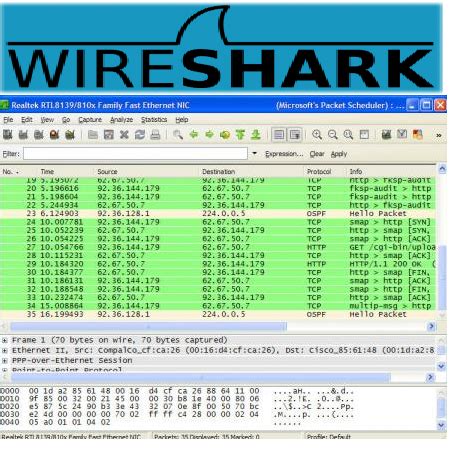This screenshot has height=455, width=451.
Task: Open the list of capture interfaces
Action: 8,135
